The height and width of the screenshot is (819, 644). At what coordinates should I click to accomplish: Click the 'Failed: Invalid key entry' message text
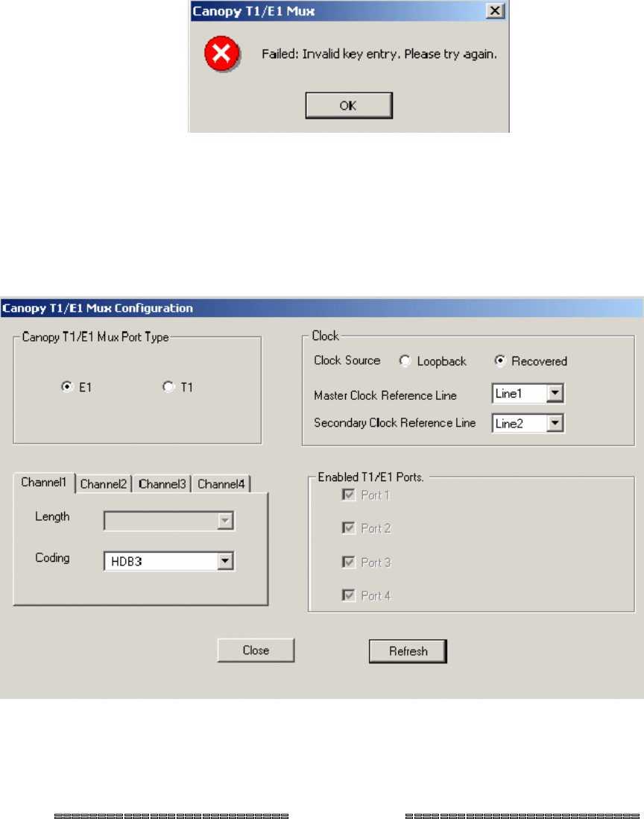[379, 54]
